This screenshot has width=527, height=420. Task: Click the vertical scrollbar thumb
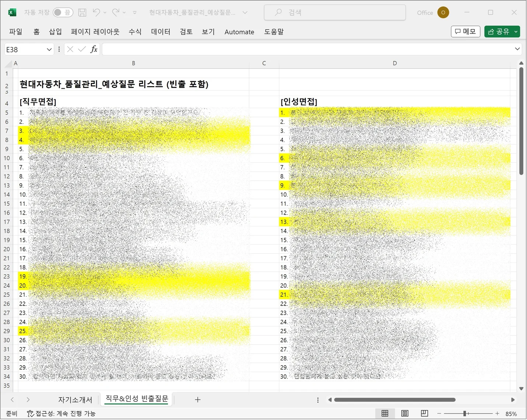pyautogui.click(x=521, y=121)
